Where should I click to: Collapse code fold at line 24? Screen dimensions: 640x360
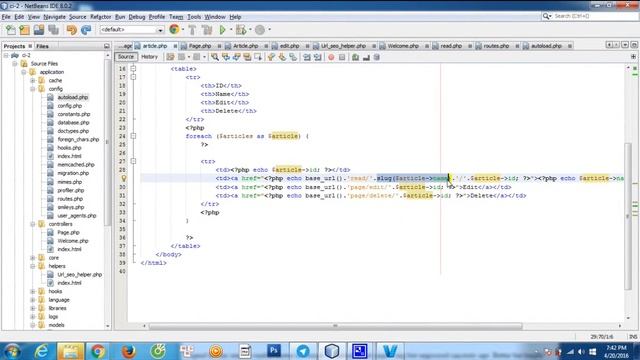pos(133,136)
